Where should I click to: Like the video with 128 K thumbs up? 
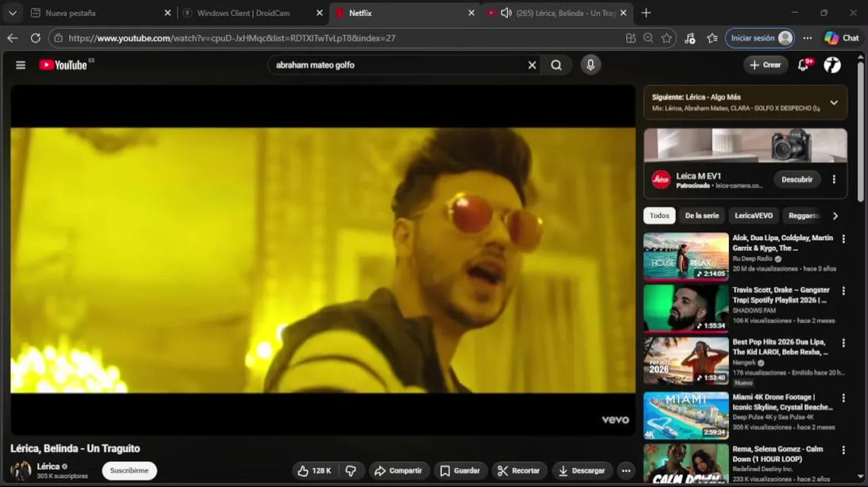click(x=314, y=471)
